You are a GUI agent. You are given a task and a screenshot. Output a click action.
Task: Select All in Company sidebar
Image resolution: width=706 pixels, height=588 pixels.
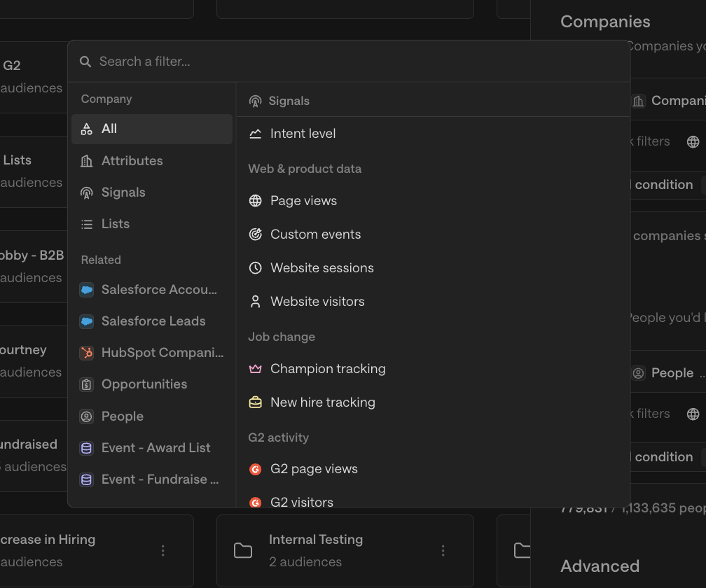coord(152,129)
